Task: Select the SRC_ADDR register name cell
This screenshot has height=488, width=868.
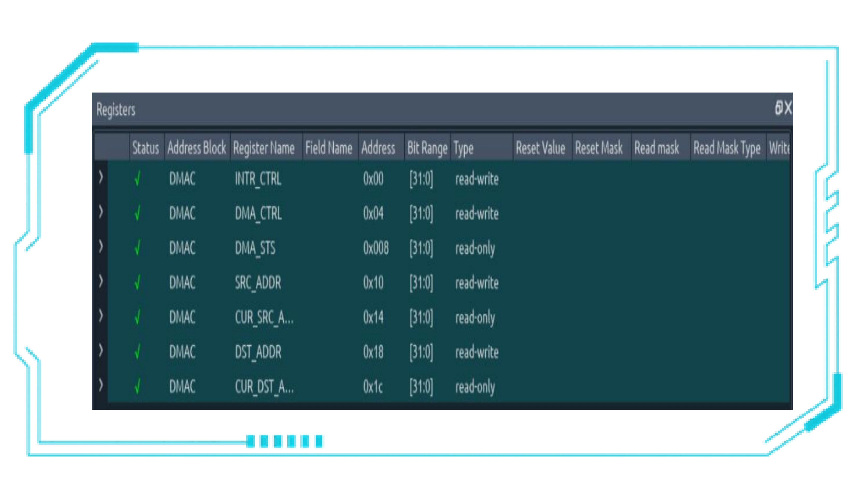Action: tap(258, 283)
